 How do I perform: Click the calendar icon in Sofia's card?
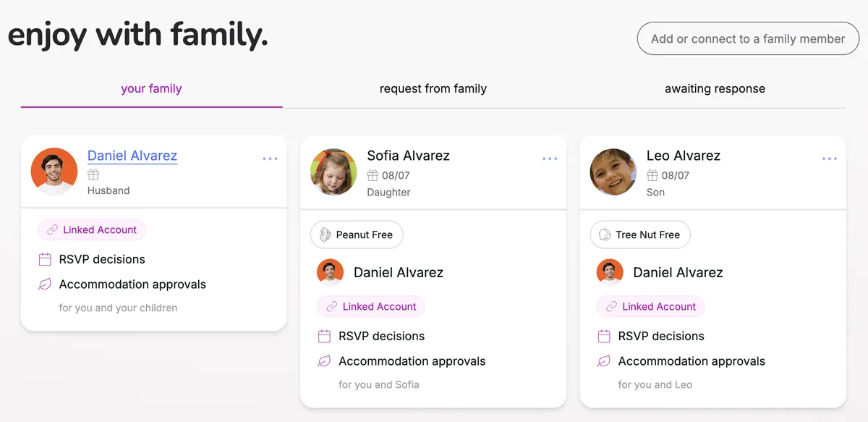pyautogui.click(x=324, y=336)
